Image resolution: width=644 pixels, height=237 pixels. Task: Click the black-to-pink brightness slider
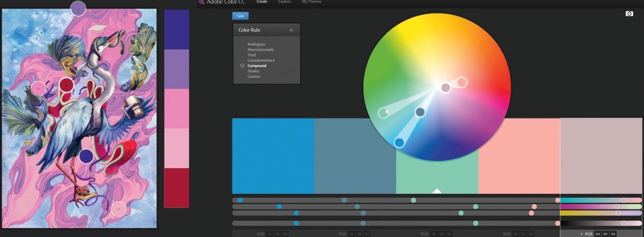601,223
